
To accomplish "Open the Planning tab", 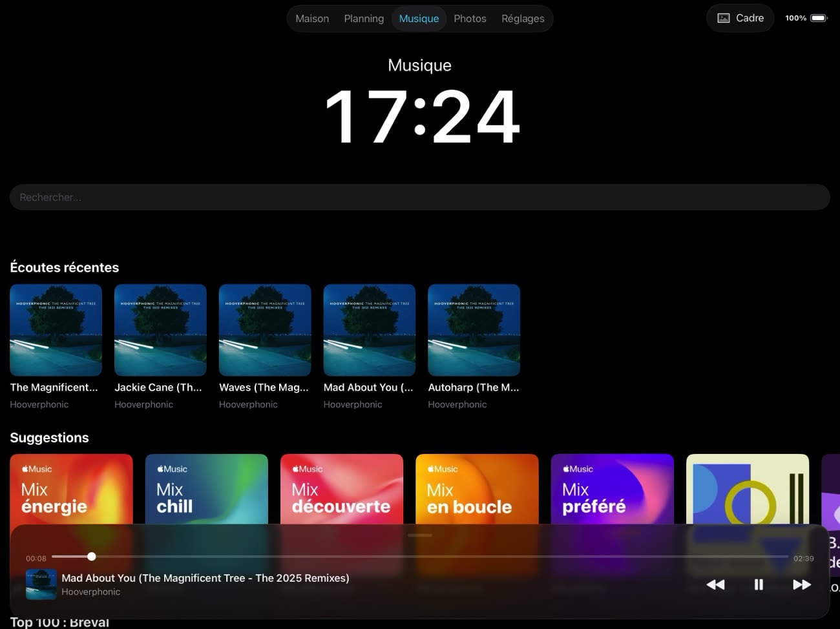I will [x=364, y=19].
